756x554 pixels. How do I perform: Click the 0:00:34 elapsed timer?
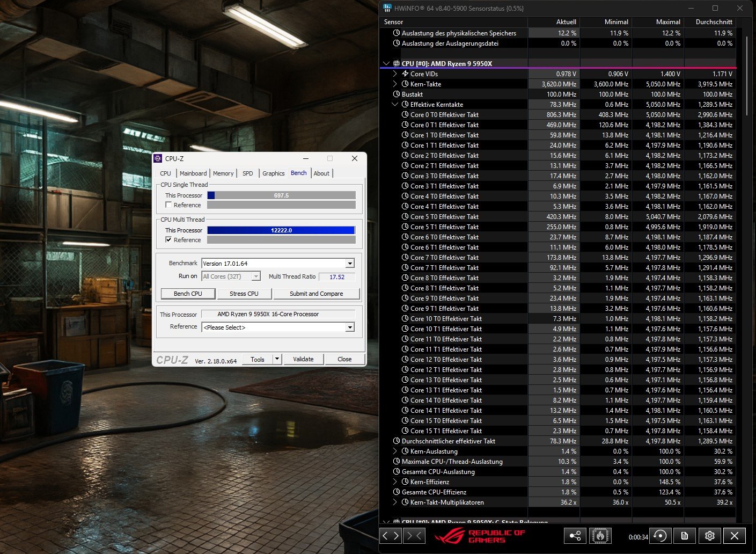tap(638, 536)
